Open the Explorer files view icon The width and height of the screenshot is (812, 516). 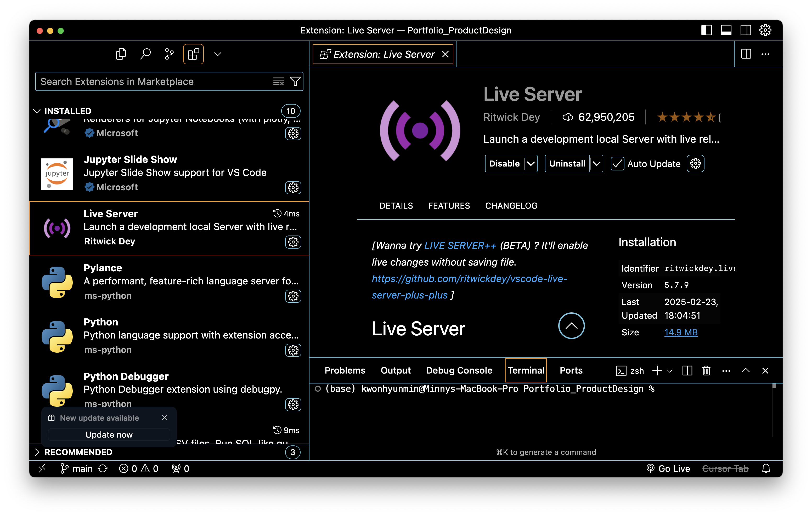(121, 54)
